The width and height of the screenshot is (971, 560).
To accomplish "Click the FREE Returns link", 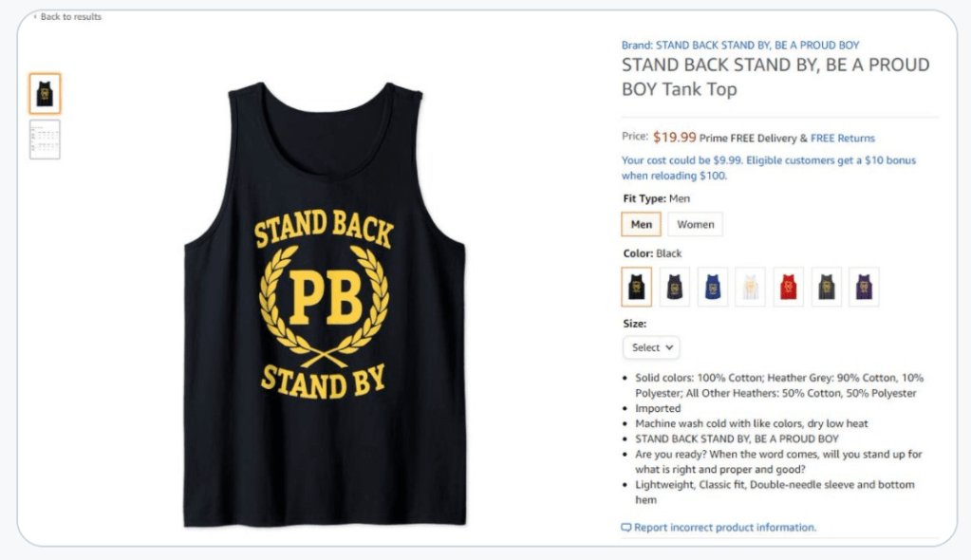I will 843,139.
